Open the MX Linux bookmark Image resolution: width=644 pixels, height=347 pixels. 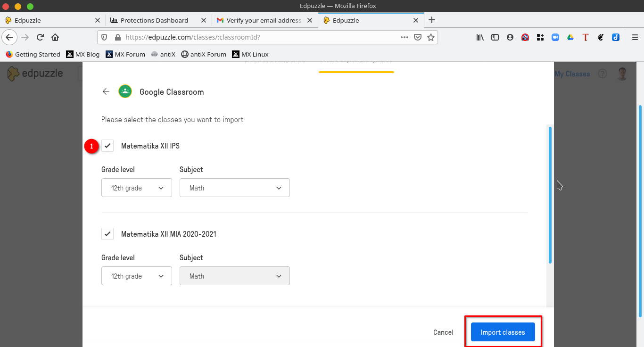click(250, 54)
